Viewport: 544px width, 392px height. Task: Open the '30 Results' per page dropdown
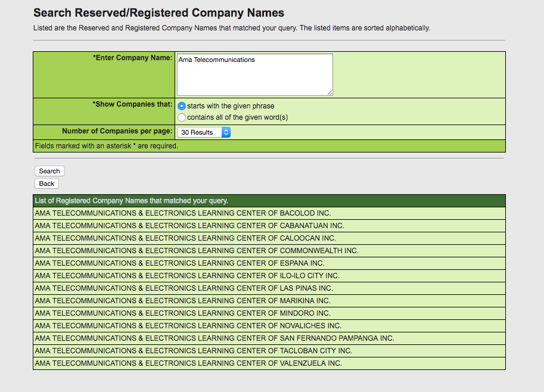tap(204, 132)
